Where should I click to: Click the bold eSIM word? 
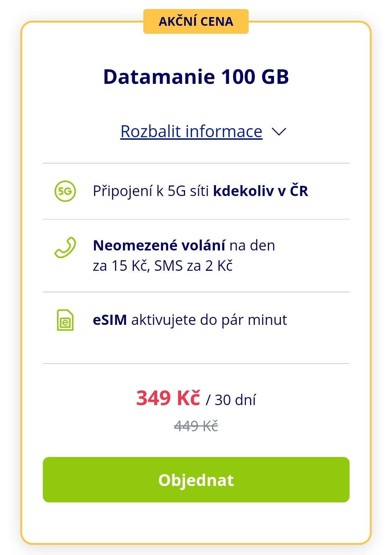(x=110, y=320)
